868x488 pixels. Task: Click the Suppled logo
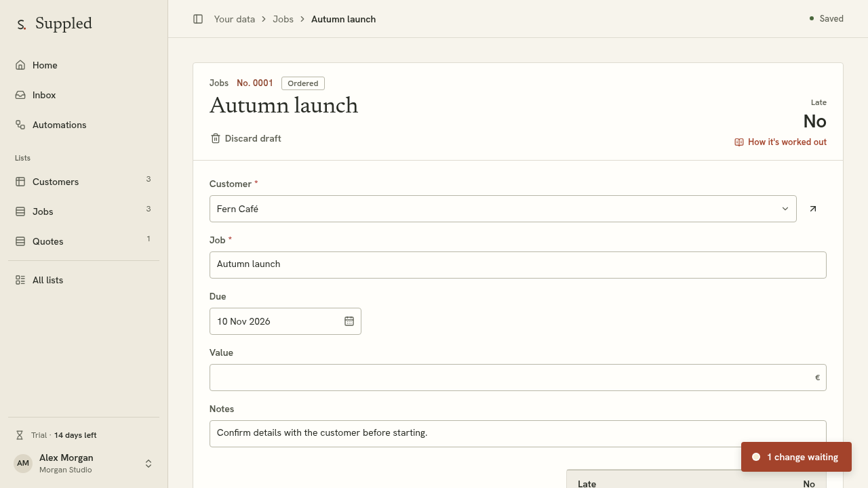click(54, 24)
